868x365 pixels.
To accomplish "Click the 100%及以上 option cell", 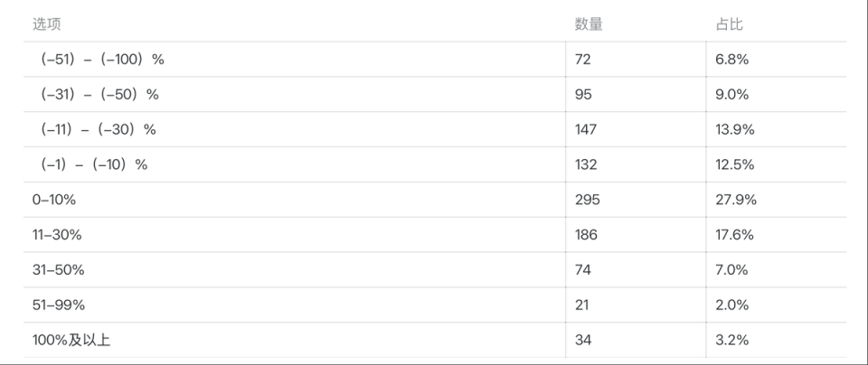I will point(71,341).
